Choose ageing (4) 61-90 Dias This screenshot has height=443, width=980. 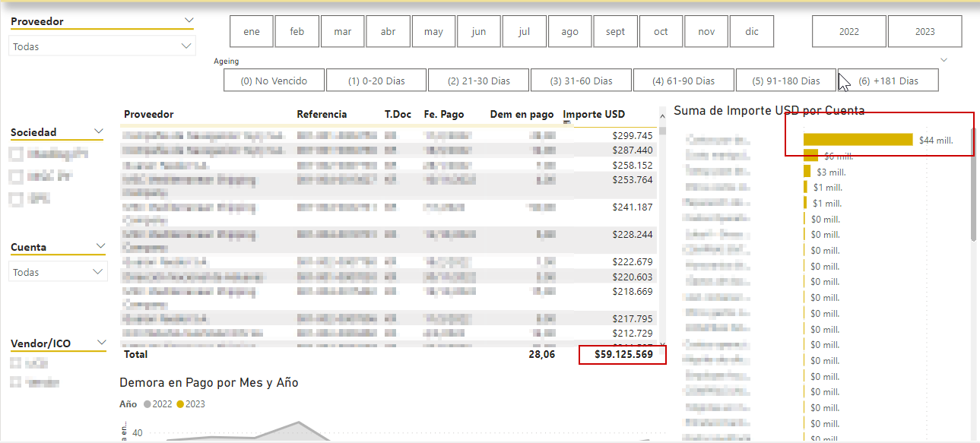(683, 80)
